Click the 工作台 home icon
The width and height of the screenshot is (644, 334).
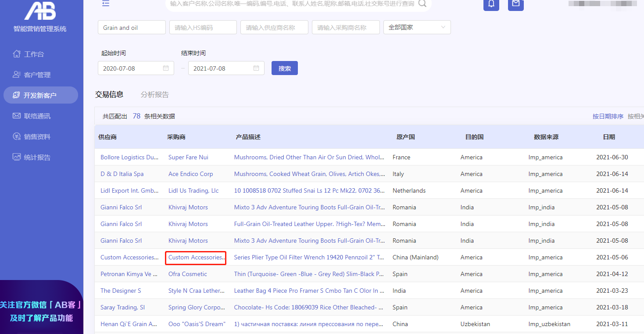17,54
